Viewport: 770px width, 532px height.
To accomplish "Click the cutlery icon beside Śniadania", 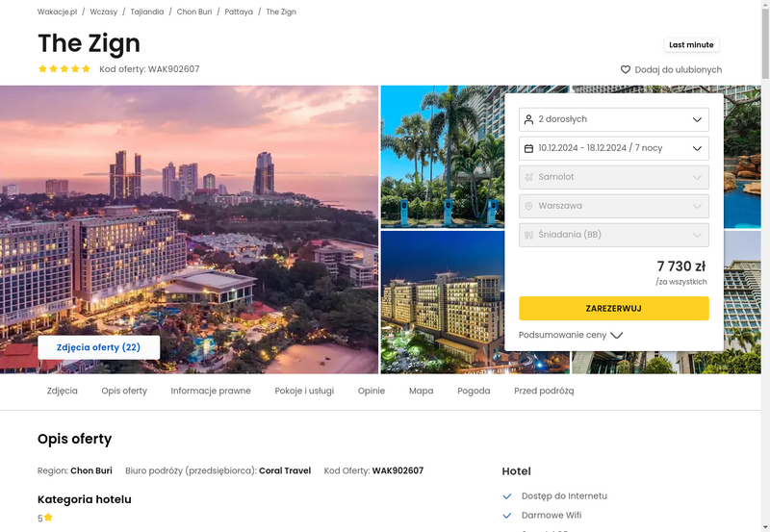I will tap(528, 235).
